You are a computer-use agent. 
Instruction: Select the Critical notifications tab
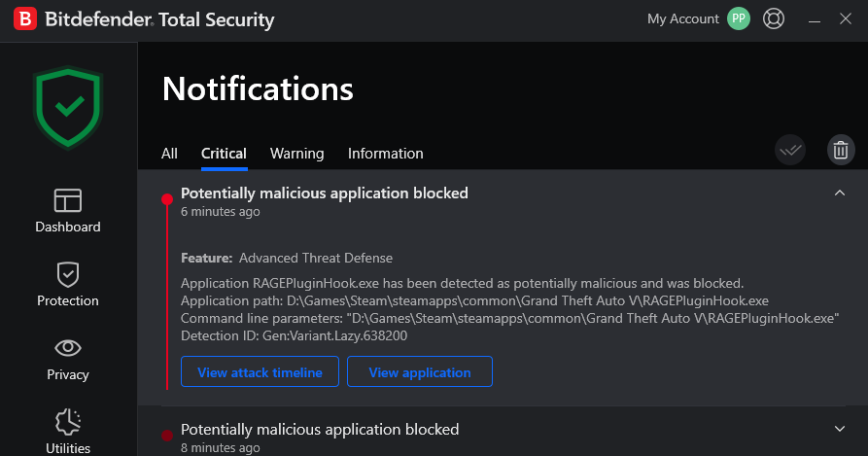(224, 154)
